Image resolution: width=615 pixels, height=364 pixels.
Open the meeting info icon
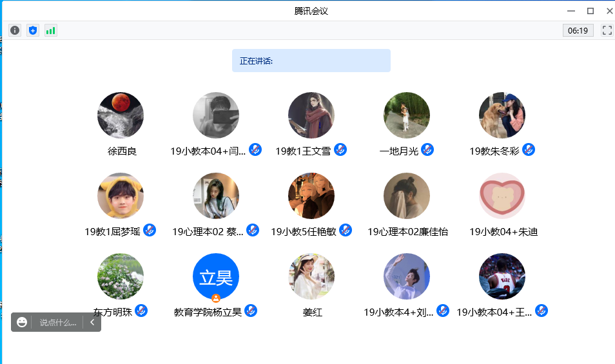(x=15, y=30)
